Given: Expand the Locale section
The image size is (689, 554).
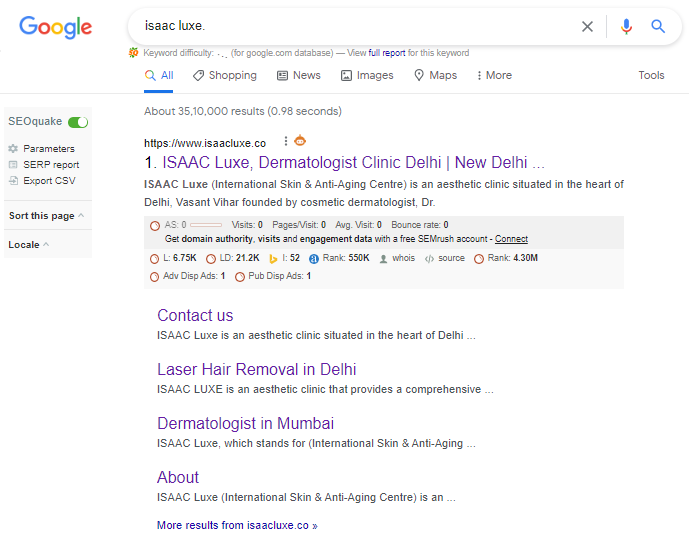Looking at the screenshot, I should 29,245.
